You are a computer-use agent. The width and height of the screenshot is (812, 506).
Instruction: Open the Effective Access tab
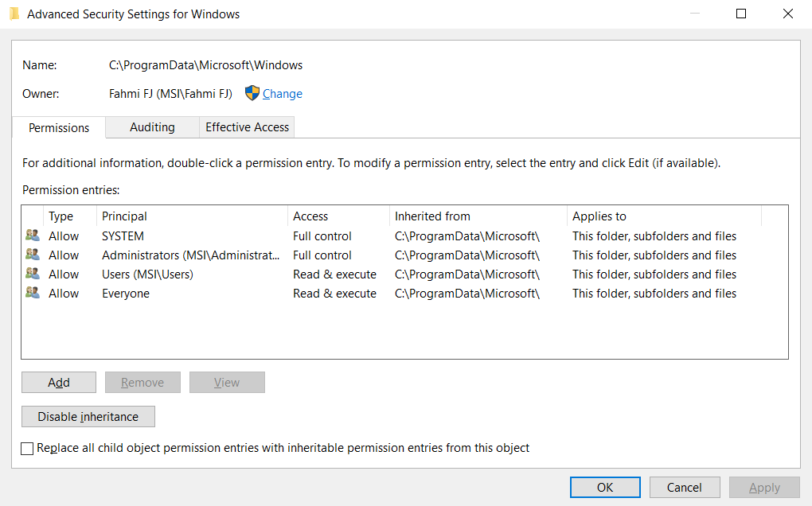point(247,127)
